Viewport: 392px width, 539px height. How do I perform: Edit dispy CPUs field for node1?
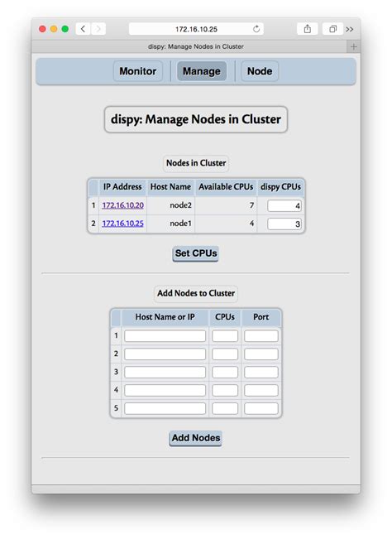tap(284, 224)
